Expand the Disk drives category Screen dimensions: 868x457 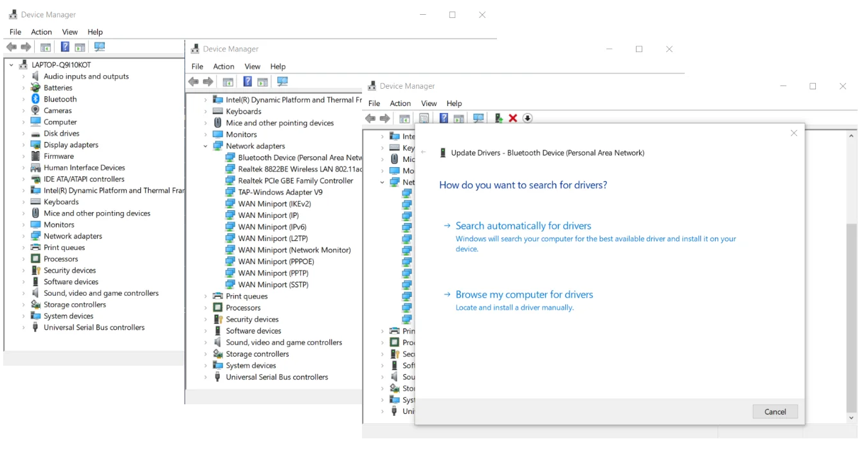coord(24,134)
